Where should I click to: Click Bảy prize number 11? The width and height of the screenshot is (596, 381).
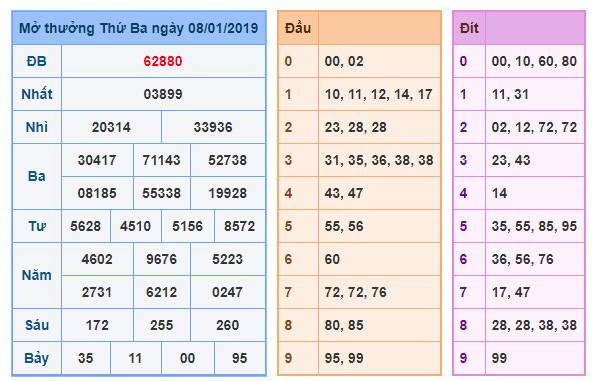[x=135, y=358]
